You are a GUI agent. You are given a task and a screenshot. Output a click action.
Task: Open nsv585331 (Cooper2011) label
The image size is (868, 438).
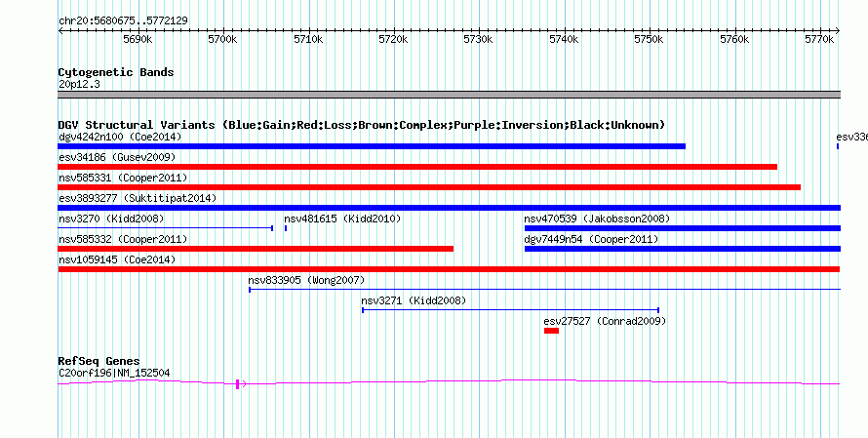123,178
